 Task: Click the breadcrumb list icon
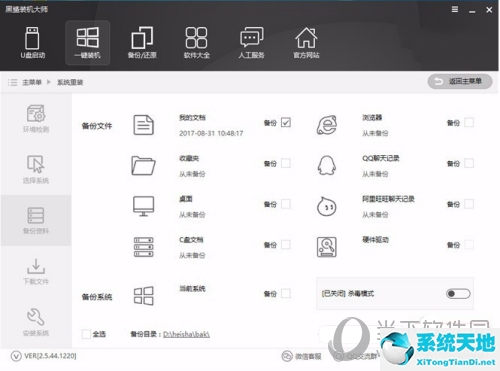pos(13,82)
